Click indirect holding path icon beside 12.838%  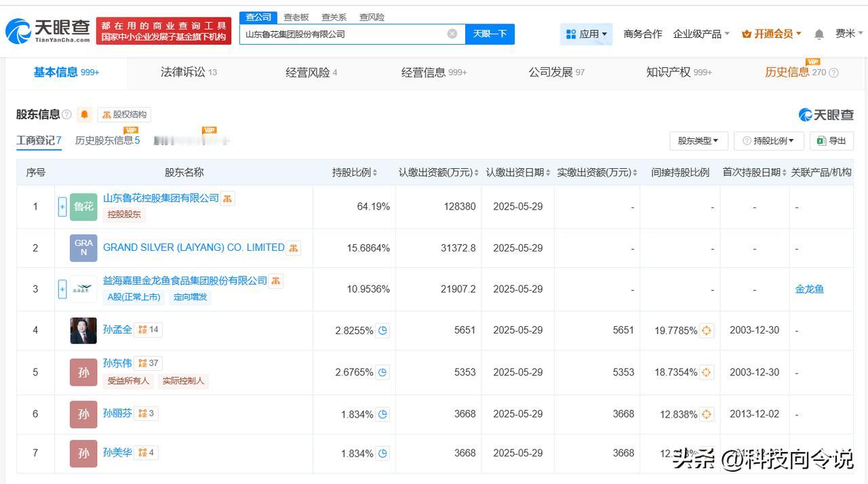(707, 414)
